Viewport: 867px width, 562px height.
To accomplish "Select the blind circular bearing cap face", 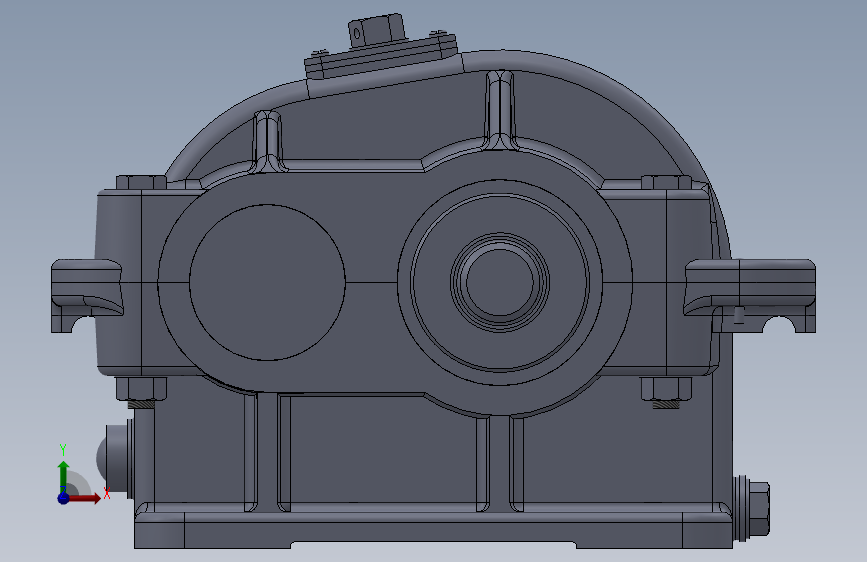I will click(267, 283).
